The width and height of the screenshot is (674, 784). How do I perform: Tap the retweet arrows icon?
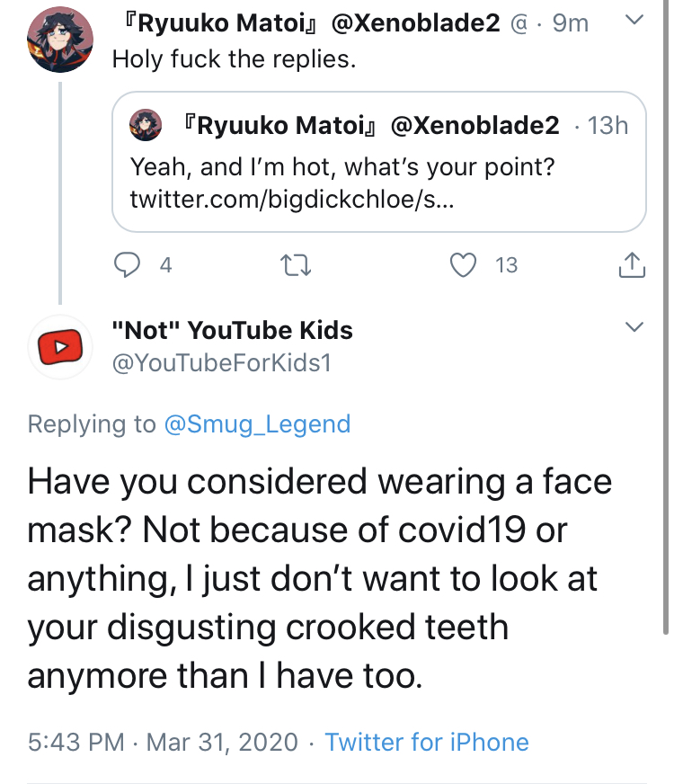(296, 265)
